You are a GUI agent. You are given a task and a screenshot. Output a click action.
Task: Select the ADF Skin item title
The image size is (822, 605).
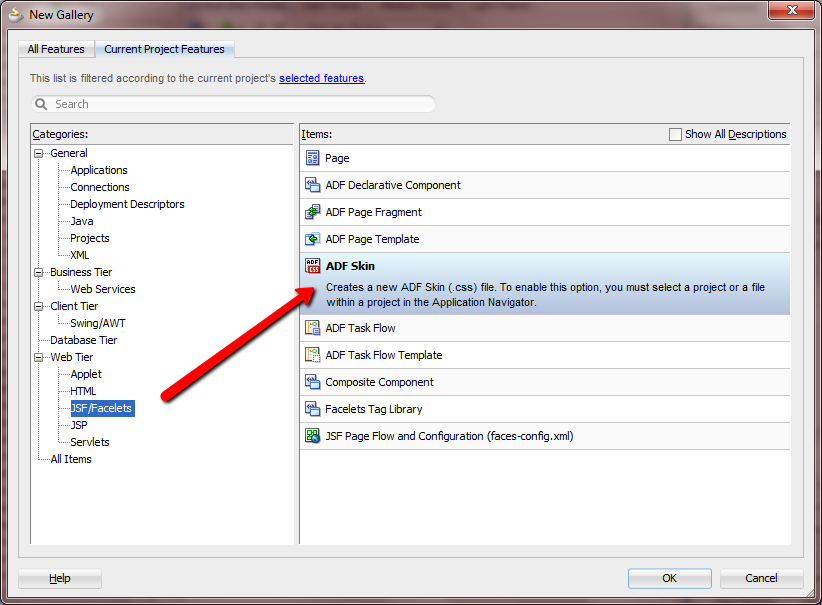pyautogui.click(x=350, y=266)
